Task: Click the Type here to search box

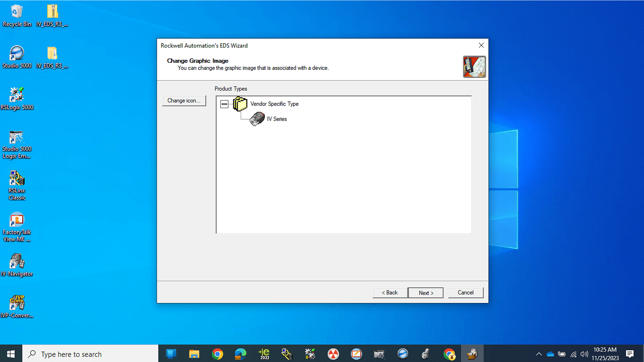Action: click(x=90, y=354)
